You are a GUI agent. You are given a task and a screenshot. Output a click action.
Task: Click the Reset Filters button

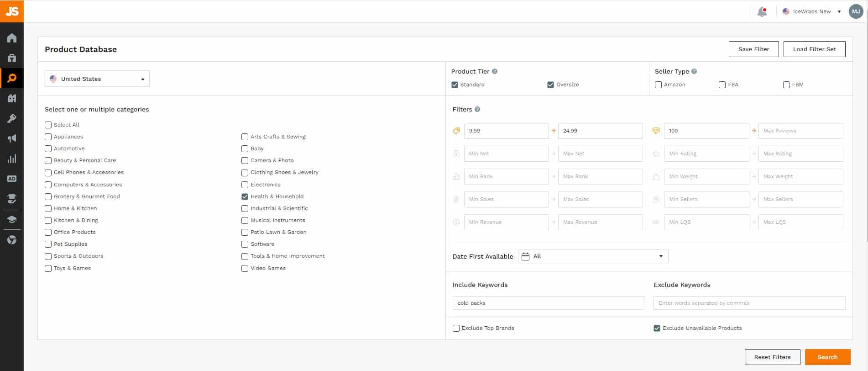pos(772,357)
